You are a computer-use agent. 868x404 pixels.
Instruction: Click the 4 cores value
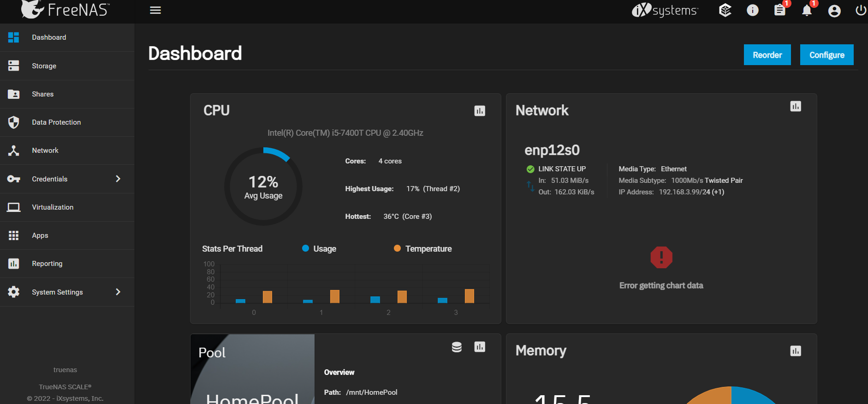(x=390, y=161)
